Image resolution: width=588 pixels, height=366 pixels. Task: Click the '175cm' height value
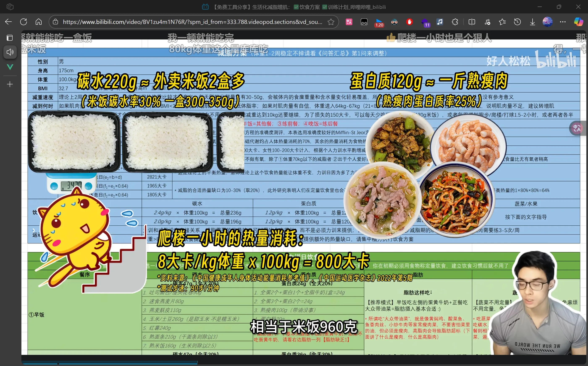(66, 71)
